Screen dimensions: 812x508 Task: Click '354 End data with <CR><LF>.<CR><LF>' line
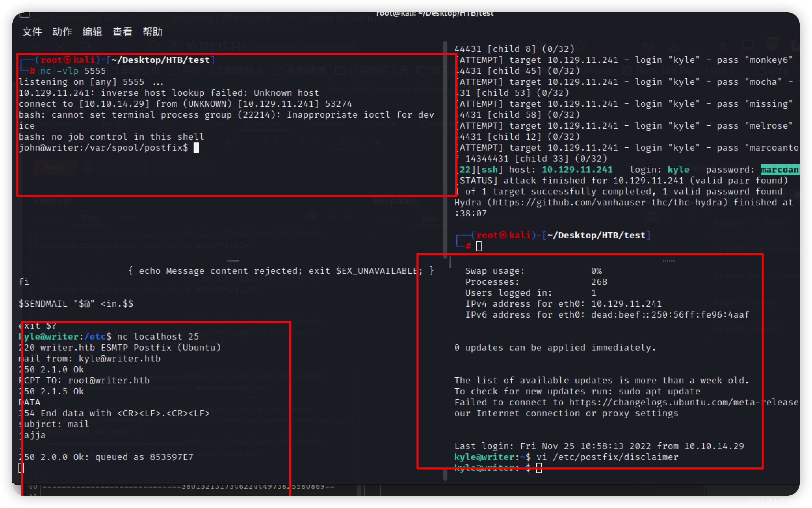tap(114, 413)
